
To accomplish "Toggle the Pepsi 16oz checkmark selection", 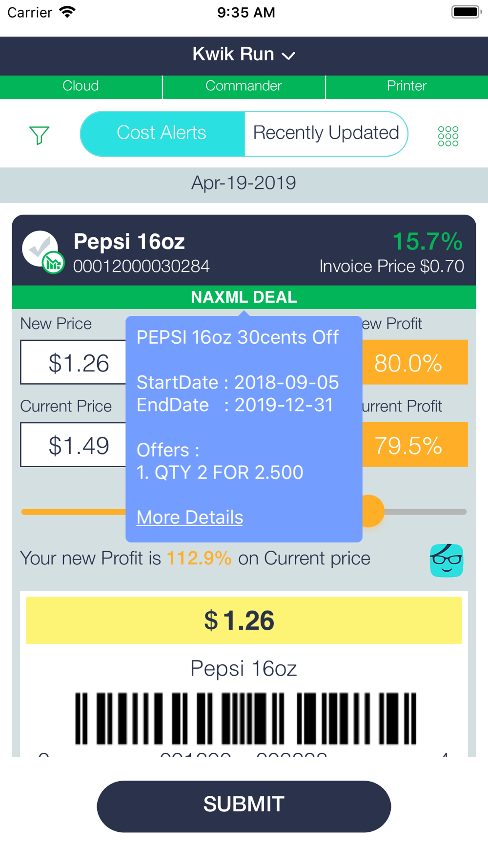I will (40, 248).
